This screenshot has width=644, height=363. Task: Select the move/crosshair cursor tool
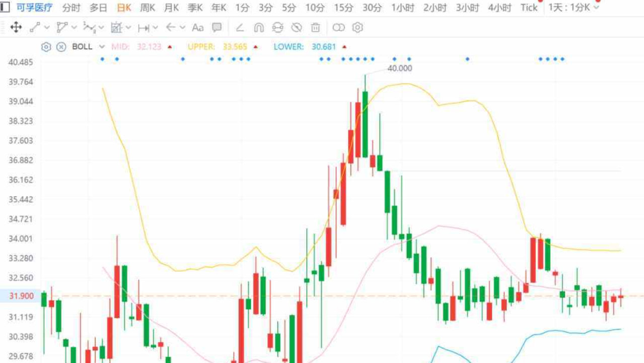[16, 28]
